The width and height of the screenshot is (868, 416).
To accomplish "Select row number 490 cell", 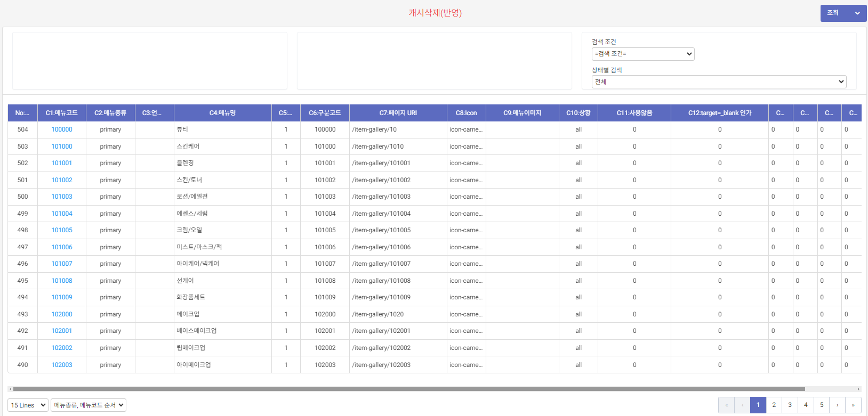I will pyautogui.click(x=22, y=365).
